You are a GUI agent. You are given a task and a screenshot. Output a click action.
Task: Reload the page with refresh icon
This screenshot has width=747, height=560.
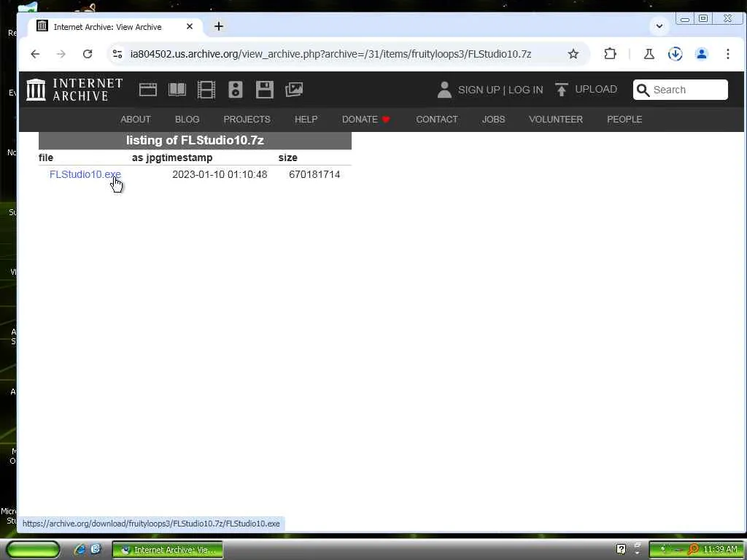[x=88, y=54]
